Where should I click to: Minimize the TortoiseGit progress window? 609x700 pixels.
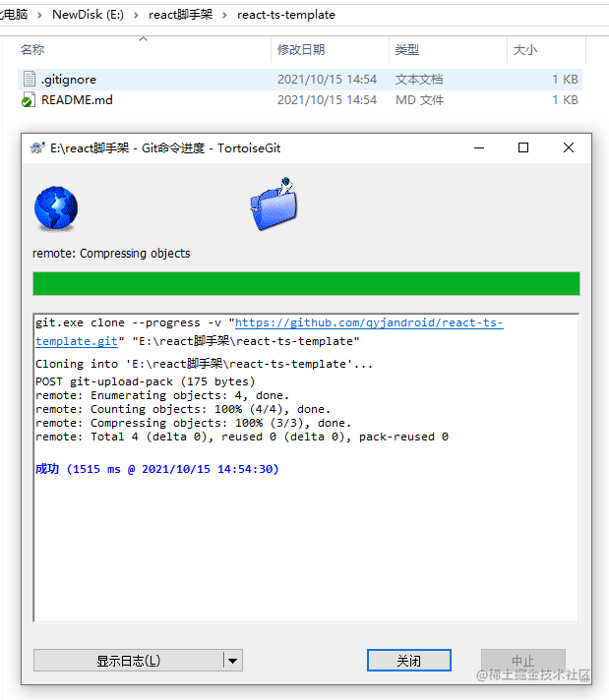[479, 147]
